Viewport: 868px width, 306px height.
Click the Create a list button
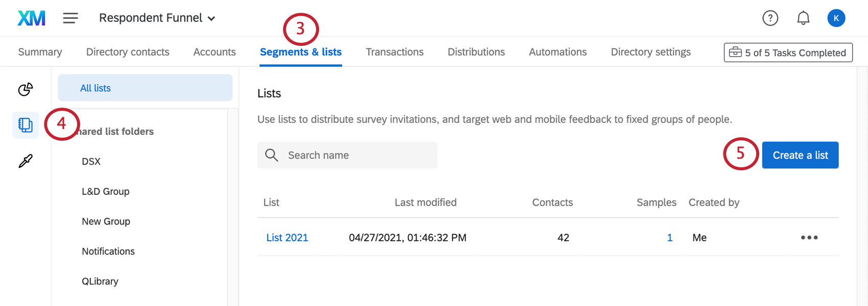(800, 155)
